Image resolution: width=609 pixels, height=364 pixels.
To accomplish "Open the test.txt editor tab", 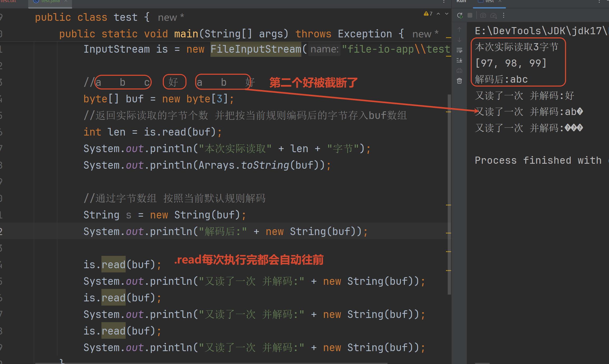I will (x=8, y=1).
